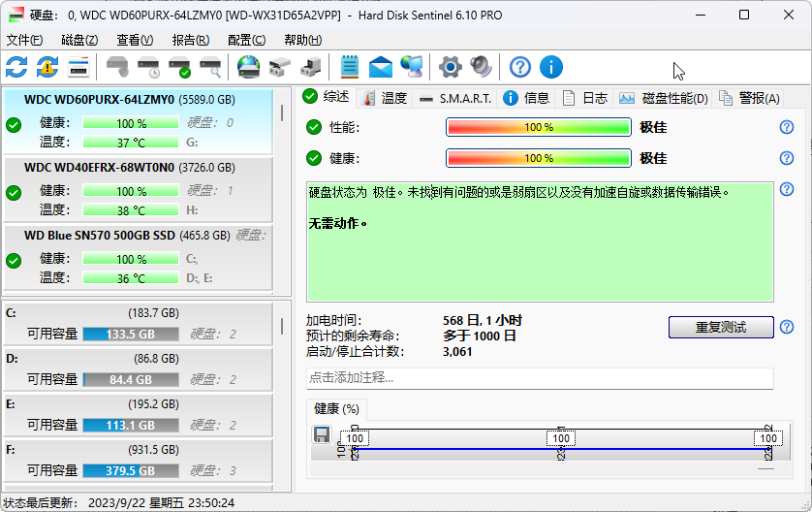
Task: Click the C: 133.5 GB free space bar
Action: 131,335
